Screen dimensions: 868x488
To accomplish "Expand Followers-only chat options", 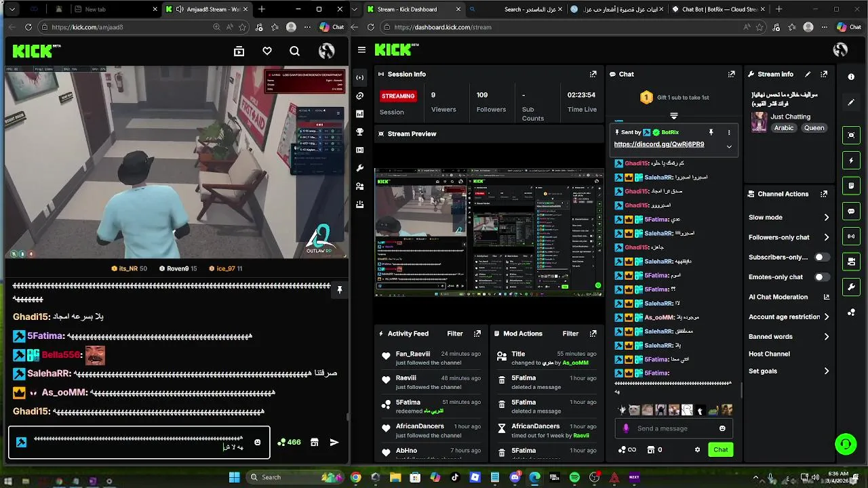I will 826,237.
